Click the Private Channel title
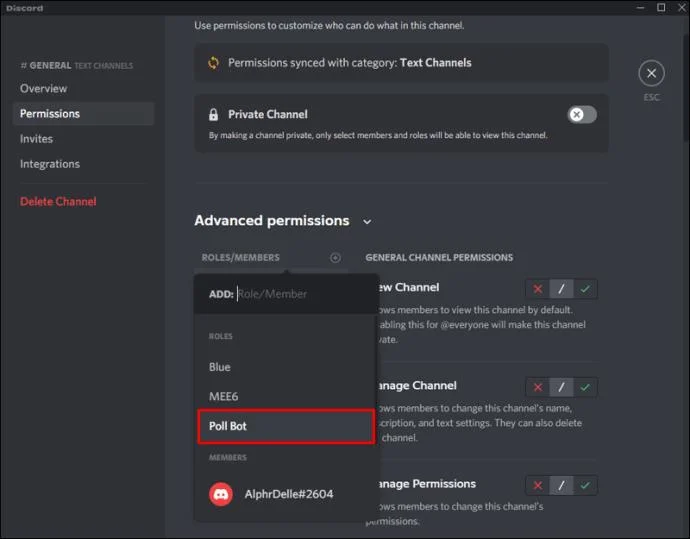The height and width of the screenshot is (539, 690). click(268, 114)
